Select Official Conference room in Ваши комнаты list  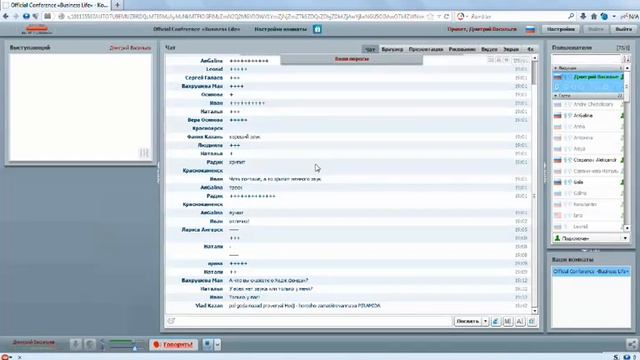[591, 271]
